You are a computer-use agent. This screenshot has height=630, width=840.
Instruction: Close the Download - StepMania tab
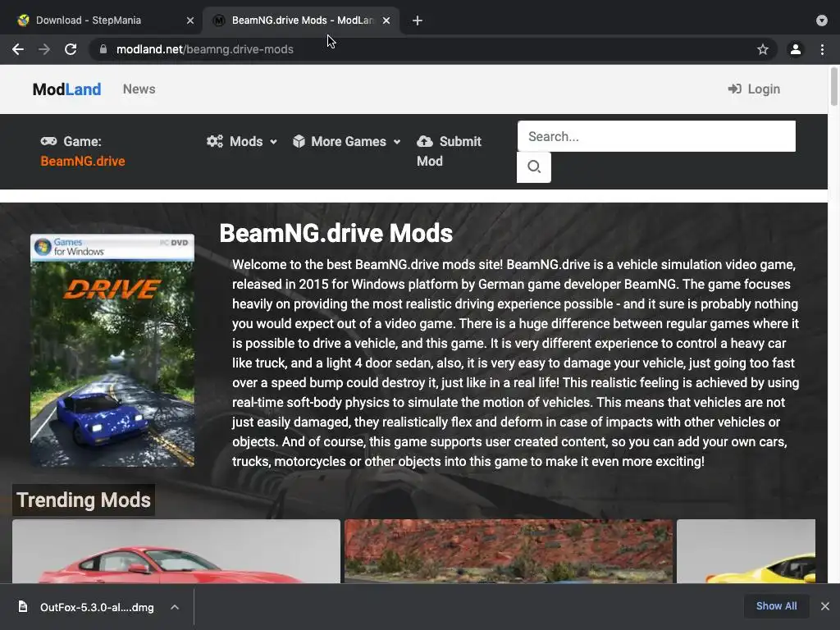pyautogui.click(x=190, y=21)
